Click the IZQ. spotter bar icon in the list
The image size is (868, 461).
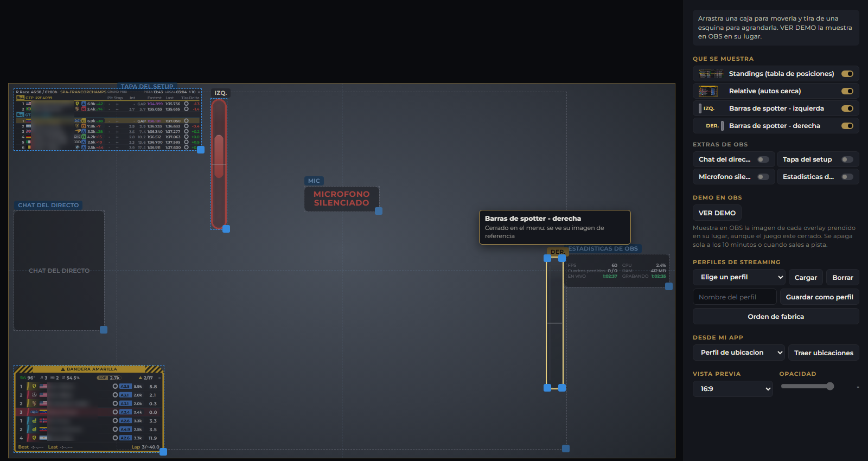[707, 108]
